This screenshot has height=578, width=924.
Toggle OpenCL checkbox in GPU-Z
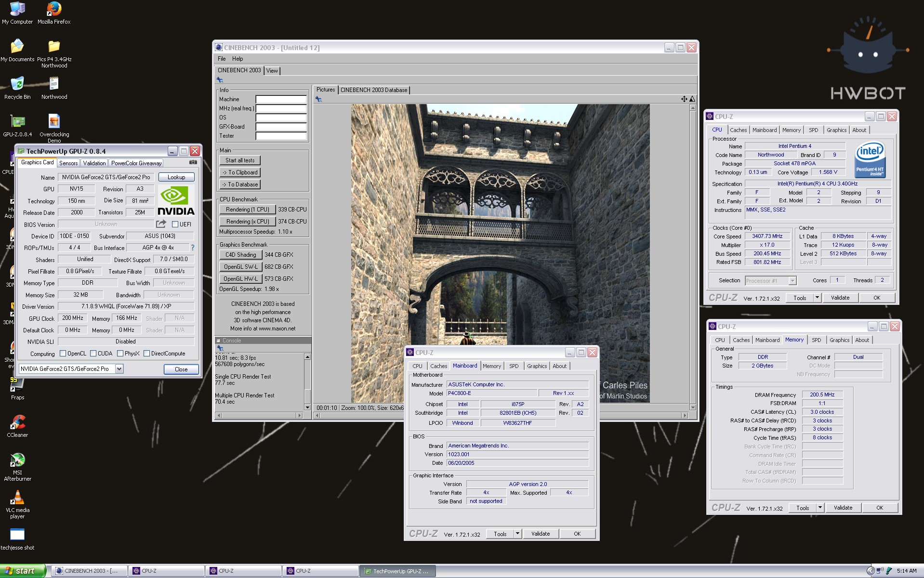[x=63, y=354]
